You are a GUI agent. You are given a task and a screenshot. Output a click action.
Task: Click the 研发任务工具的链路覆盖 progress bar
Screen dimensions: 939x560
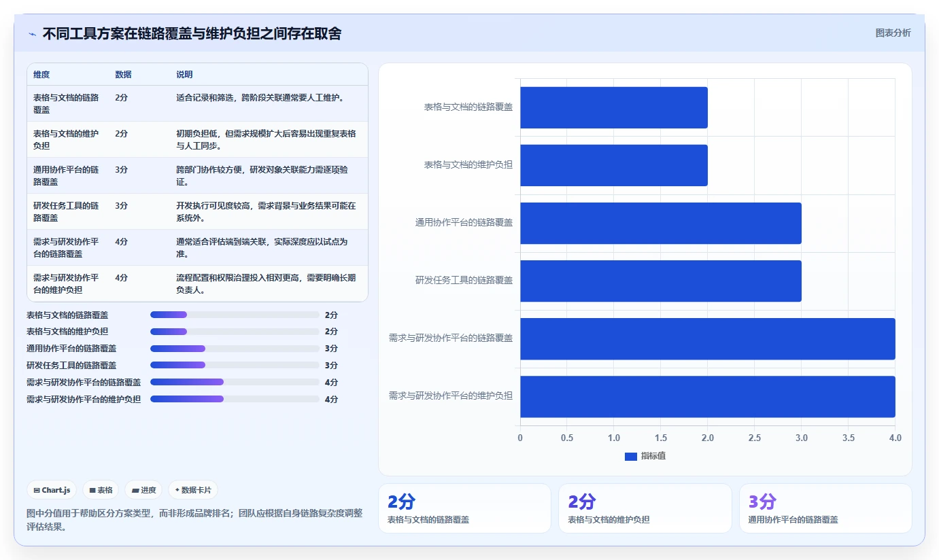coord(235,365)
